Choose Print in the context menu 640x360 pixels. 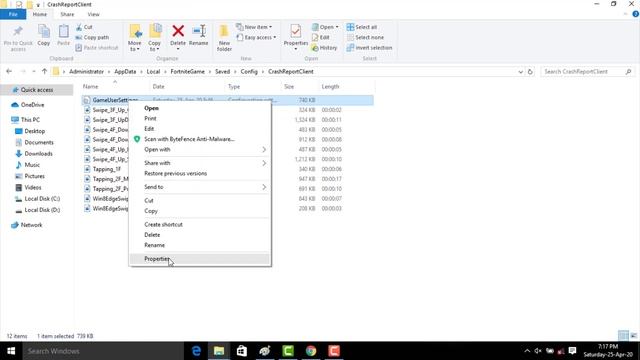point(200,118)
